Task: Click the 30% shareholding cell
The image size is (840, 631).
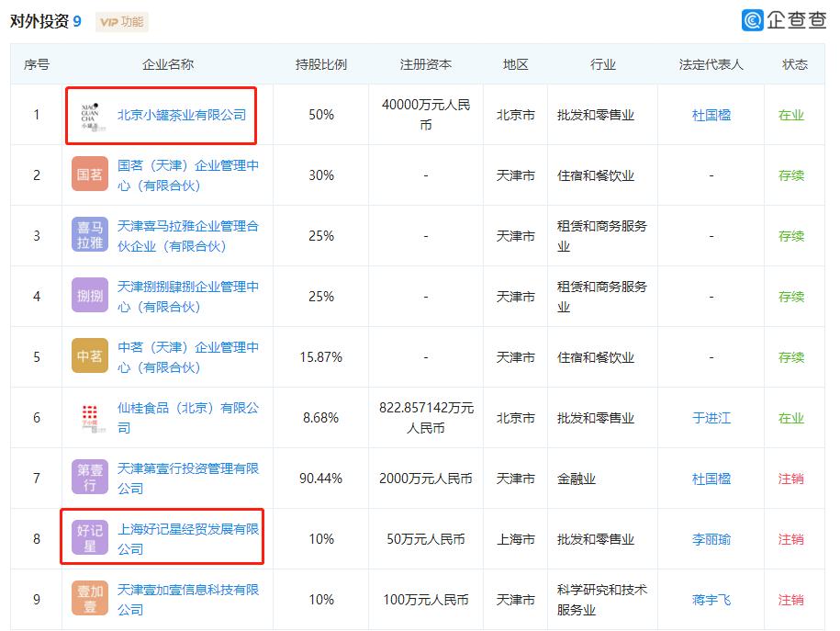Action: 321,175
